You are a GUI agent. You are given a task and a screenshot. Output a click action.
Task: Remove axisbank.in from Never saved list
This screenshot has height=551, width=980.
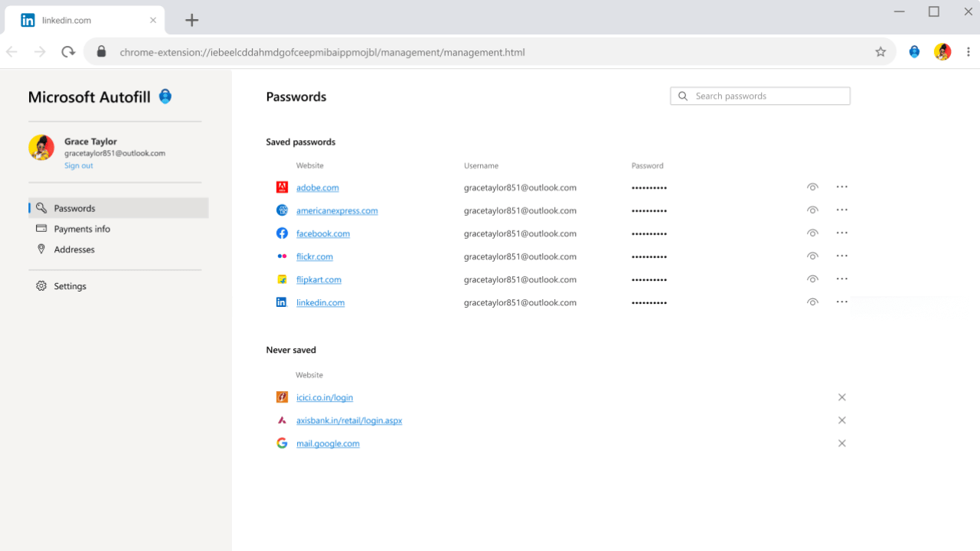(x=842, y=420)
